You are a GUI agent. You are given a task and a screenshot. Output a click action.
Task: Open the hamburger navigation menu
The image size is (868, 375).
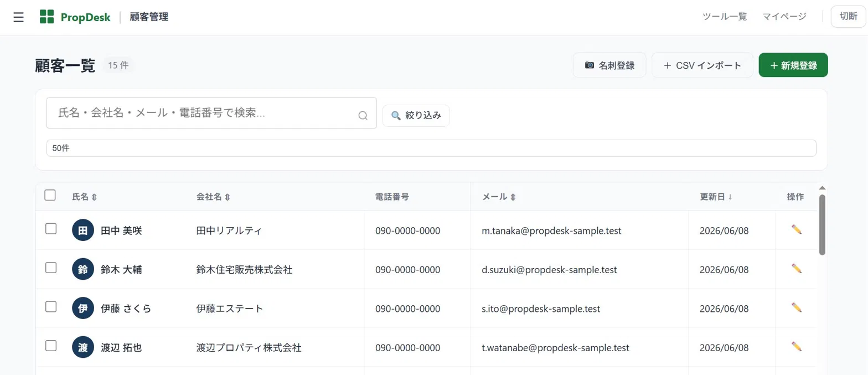pyautogui.click(x=18, y=17)
